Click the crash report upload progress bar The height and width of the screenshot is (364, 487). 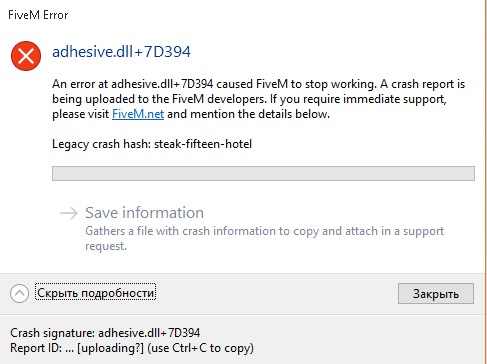(263, 173)
